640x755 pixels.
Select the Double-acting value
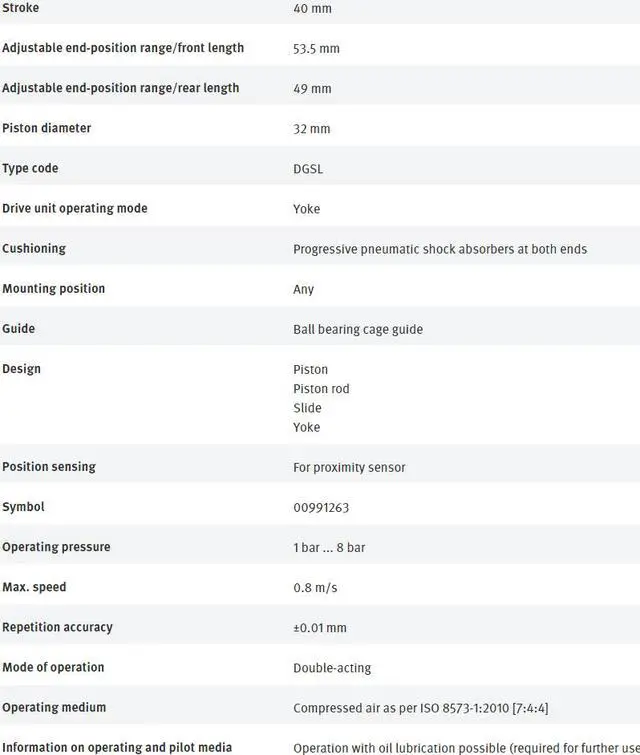(x=332, y=668)
